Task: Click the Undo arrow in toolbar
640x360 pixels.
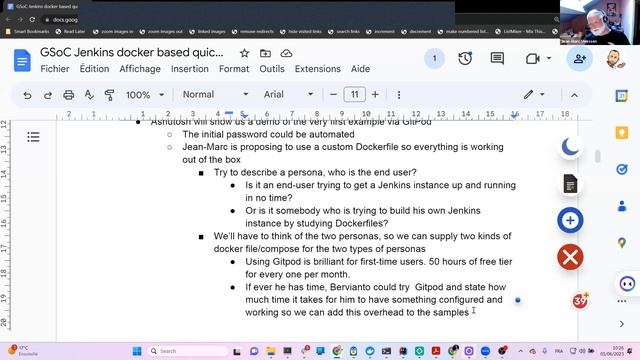Action: (x=27, y=95)
